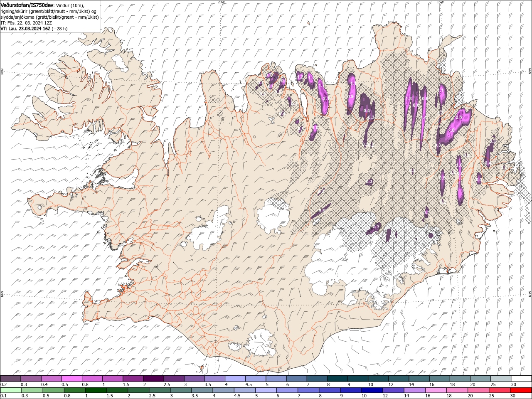Pick the bottom-row swatch between 2 and 2.5
This screenshot has width=532, height=399.
(x=138, y=390)
